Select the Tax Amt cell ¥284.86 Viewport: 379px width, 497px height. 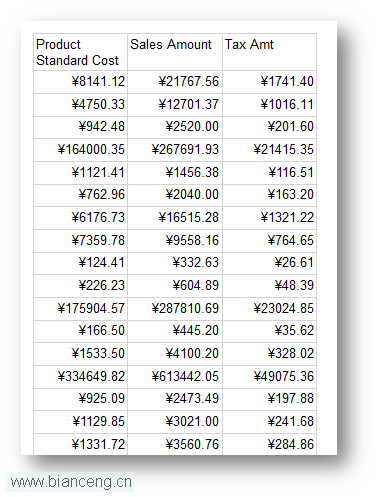click(x=269, y=445)
